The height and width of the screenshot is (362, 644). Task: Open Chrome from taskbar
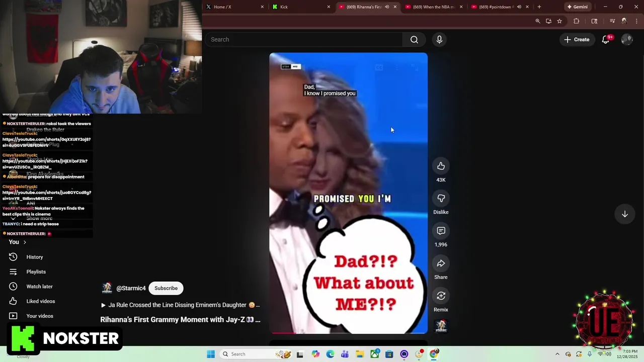[x=434, y=354]
